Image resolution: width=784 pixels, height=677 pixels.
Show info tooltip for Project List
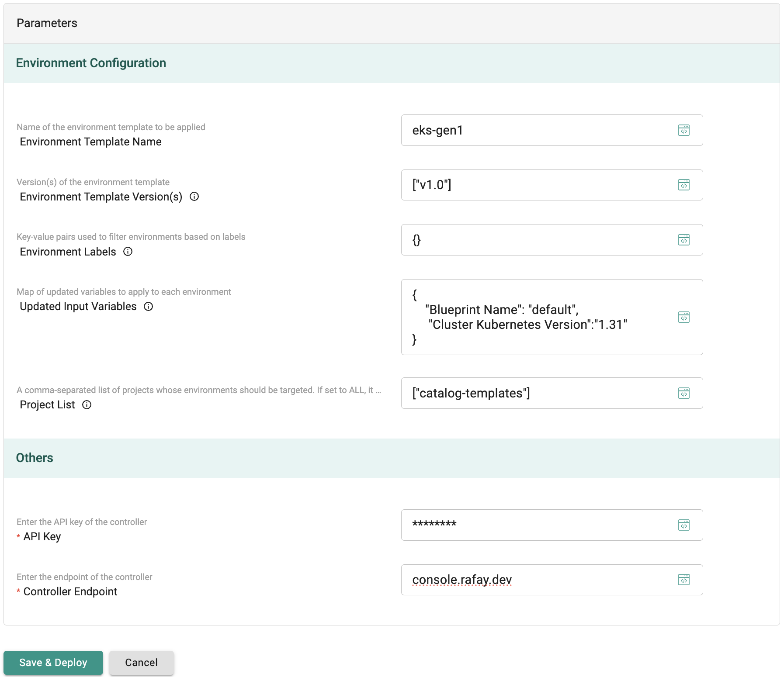point(87,405)
